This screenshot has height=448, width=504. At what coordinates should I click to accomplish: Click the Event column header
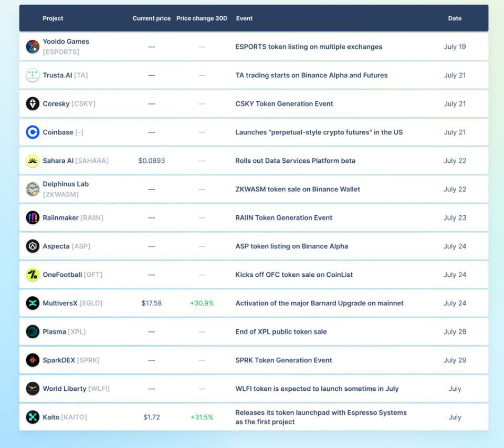244,18
